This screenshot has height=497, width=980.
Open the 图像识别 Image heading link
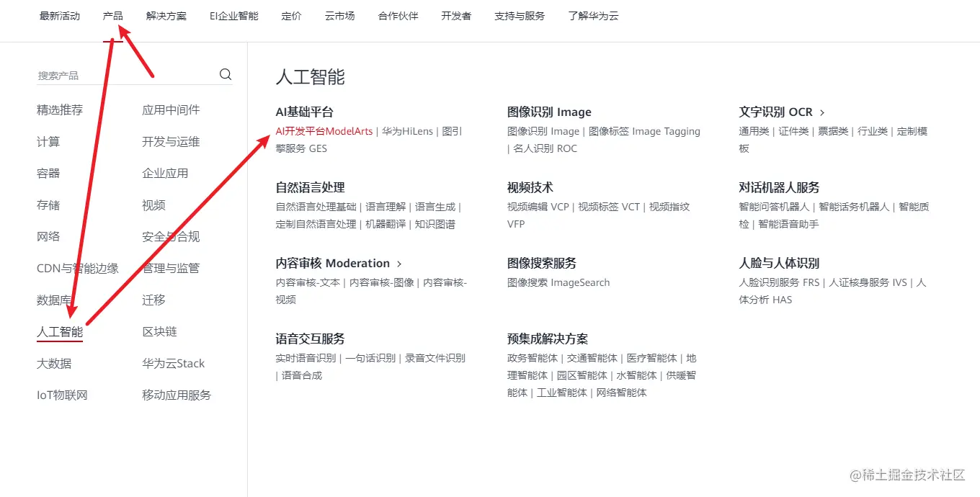pyautogui.click(x=549, y=112)
